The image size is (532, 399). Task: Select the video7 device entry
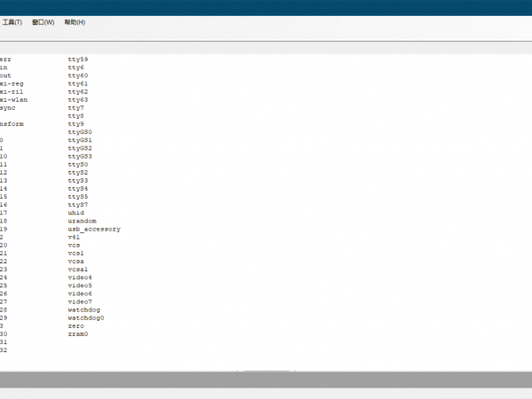coord(80,301)
